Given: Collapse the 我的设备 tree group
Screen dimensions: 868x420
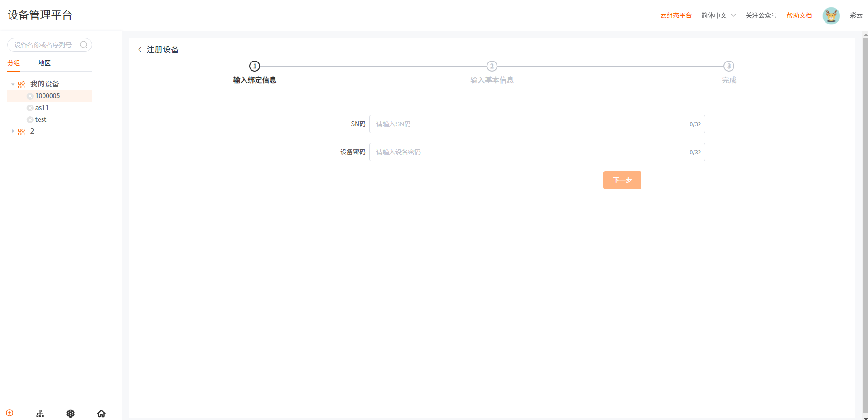Looking at the screenshot, I should click(13, 84).
